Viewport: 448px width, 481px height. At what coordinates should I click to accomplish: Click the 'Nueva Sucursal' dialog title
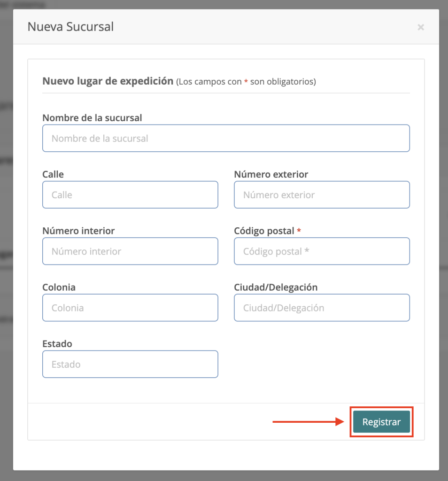(x=70, y=27)
